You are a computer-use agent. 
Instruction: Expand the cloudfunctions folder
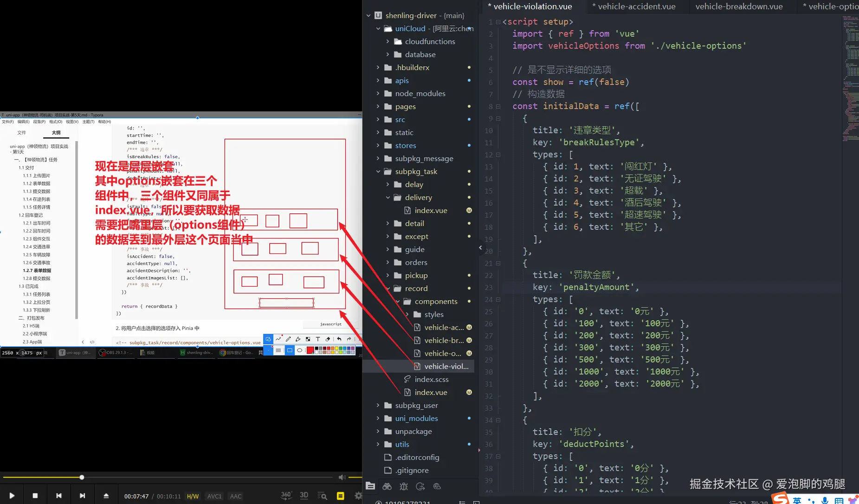[388, 41]
